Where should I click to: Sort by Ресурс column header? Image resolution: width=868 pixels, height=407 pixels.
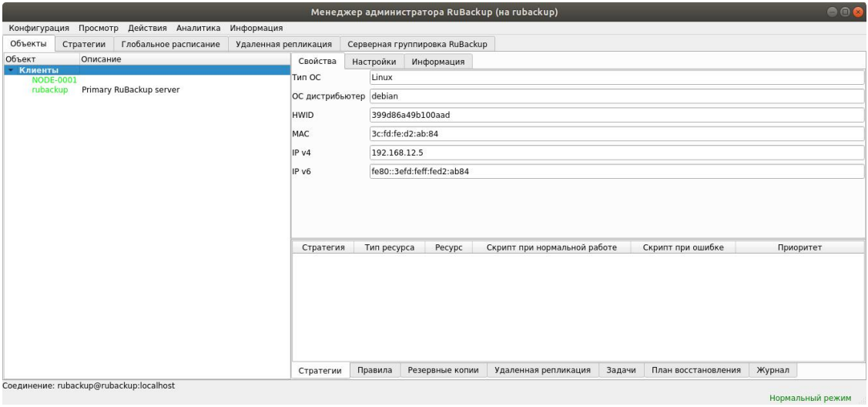[x=449, y=247]
